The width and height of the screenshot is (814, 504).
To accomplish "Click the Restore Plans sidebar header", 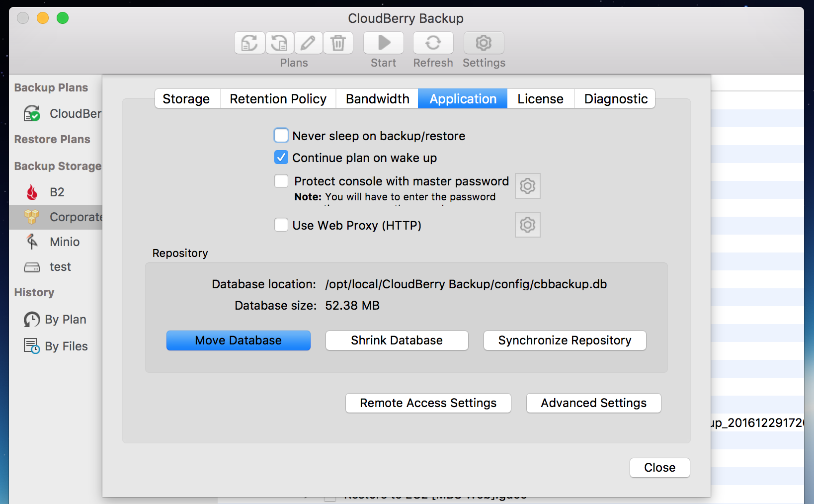I will point(52,140).
